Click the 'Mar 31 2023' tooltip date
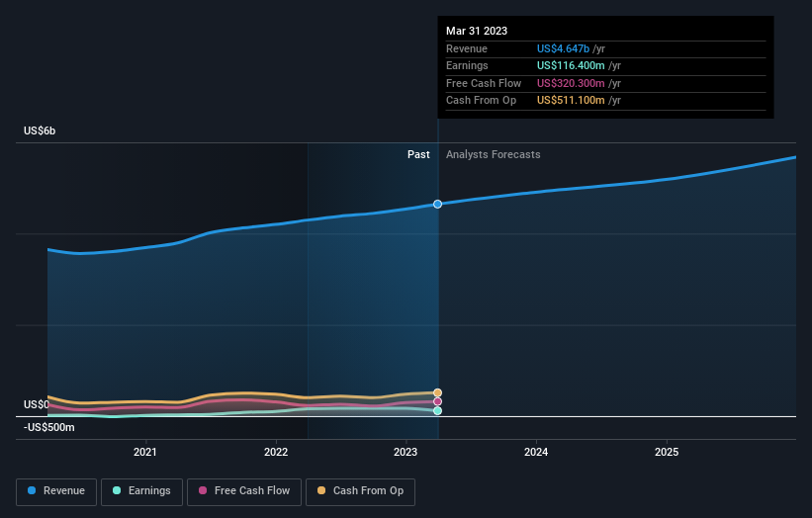The height and width of the screenshot is (518, 812). (477, 31)
